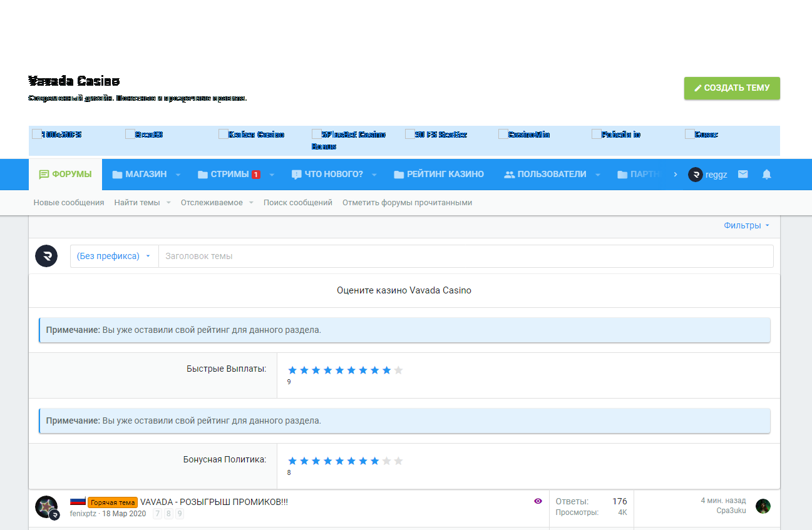Open the reggz account menu

708,175
